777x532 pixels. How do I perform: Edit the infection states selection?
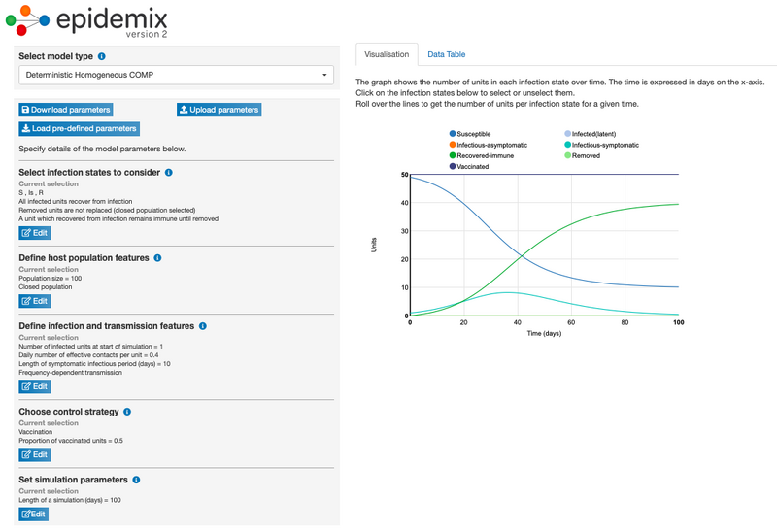[x=34, y=233]
